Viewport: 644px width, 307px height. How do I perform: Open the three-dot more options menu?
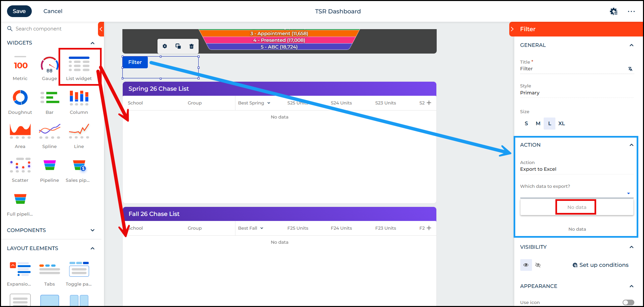pos(631,11)
